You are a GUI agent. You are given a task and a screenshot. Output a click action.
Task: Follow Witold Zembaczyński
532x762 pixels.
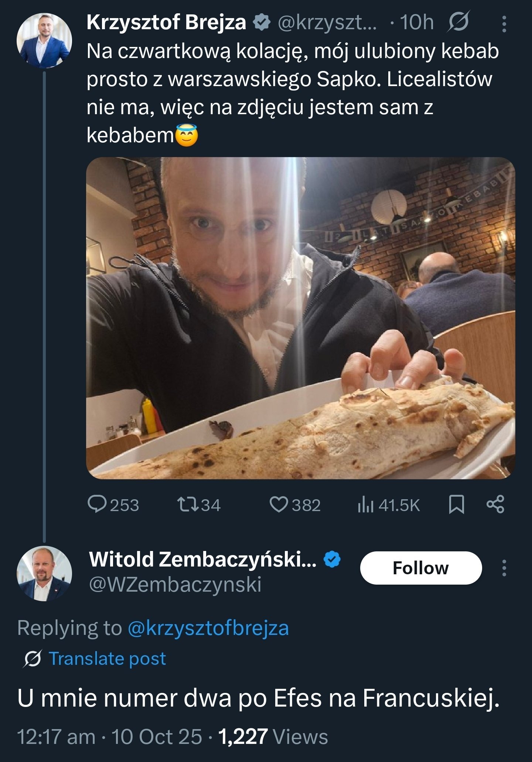pyautogui.click(x=421, y=568)
